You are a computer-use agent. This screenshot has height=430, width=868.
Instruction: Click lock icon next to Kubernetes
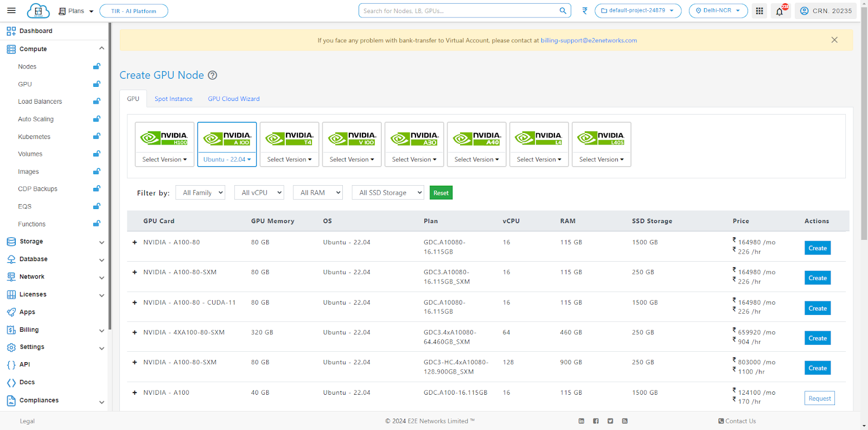[x=97, y=136]
